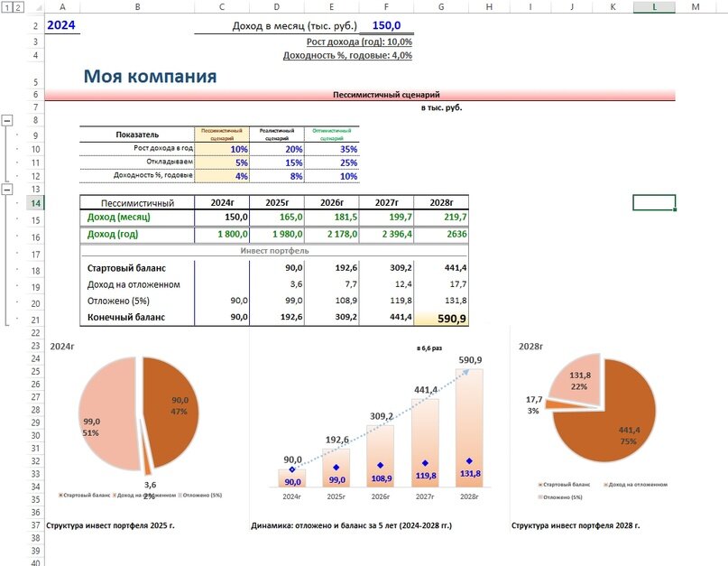Screen dimensions: 728x566
Task: Select monthly income 165,0 cell
Action: (x=277, y=217)
